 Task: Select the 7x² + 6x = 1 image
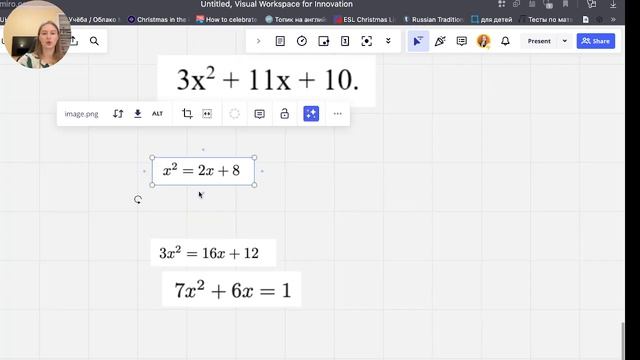(x=231, y=289)
